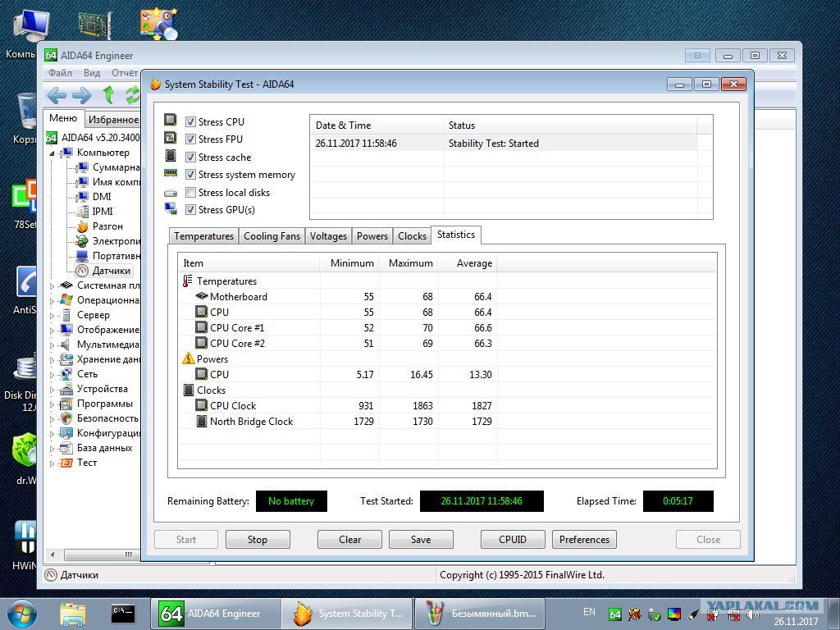Viewport: 840px width, 630px height.
Task: Toggle the Stress GPU(s) checkbox
Action: [x=190, y=210]
